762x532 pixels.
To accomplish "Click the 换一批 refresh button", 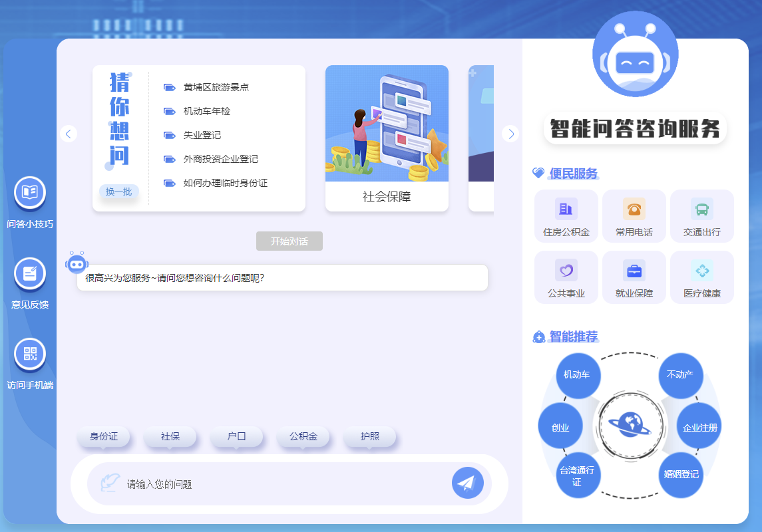I will coord(118,192).
